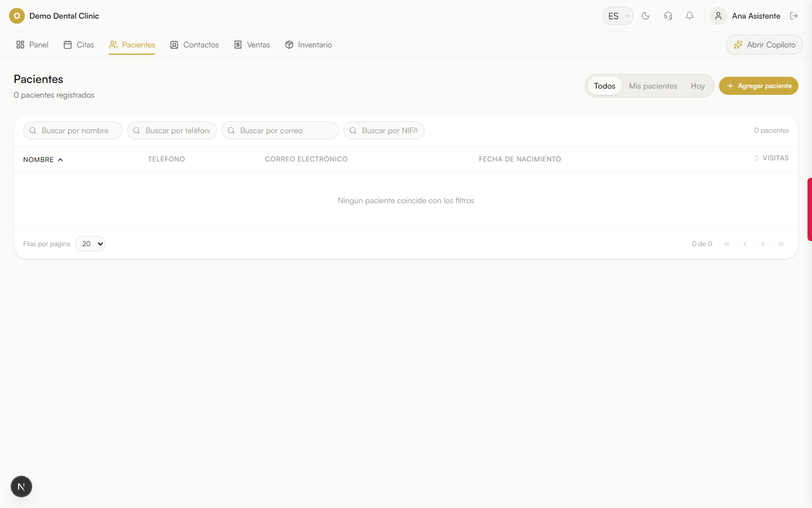Image resolution: width=812 pixels, height=508 pixels.
Task: Click the '0 de 0' pagination text
Action: tap(702, 244)
